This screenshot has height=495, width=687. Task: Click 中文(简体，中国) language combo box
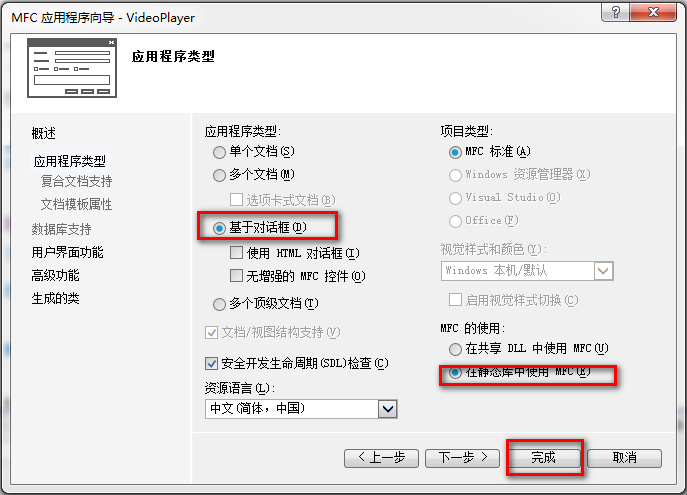pyautogui.click(x=301, y=409)
